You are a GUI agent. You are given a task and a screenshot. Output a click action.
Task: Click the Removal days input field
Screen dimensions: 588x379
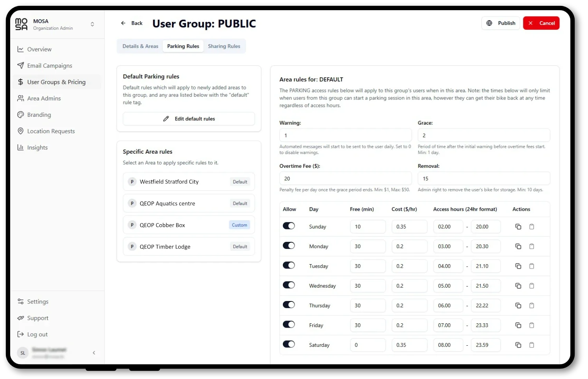point(484,178)
